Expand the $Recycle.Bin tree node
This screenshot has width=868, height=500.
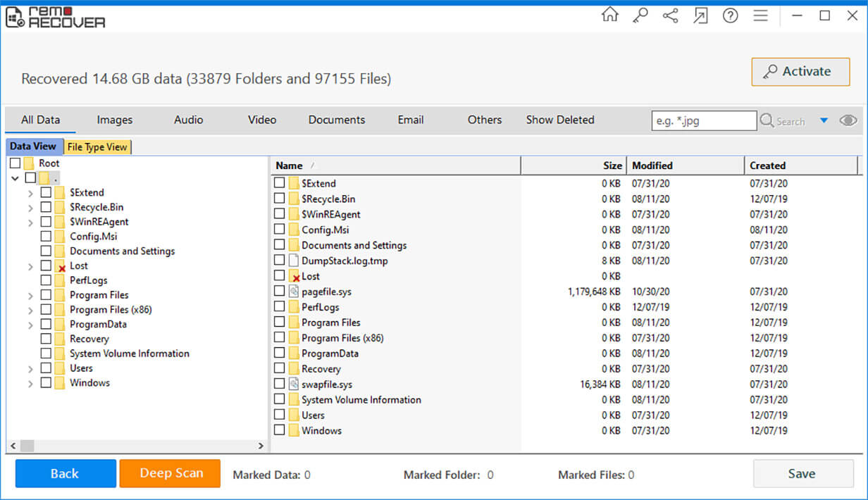pos(30,208)
